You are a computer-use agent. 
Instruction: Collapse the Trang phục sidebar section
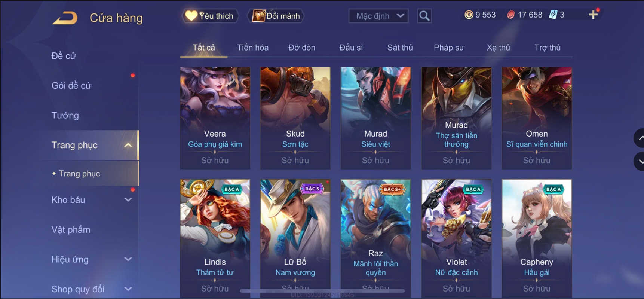(128, 145)
